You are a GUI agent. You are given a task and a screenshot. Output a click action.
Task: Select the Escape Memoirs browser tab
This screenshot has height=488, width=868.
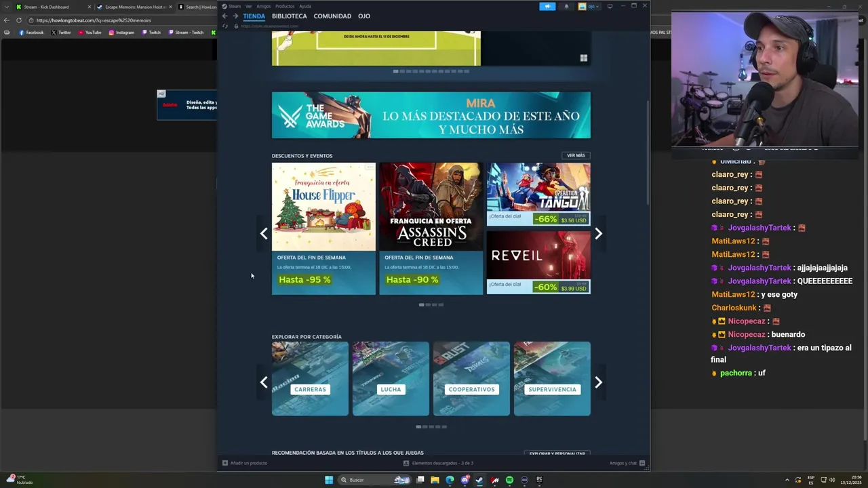134,7
